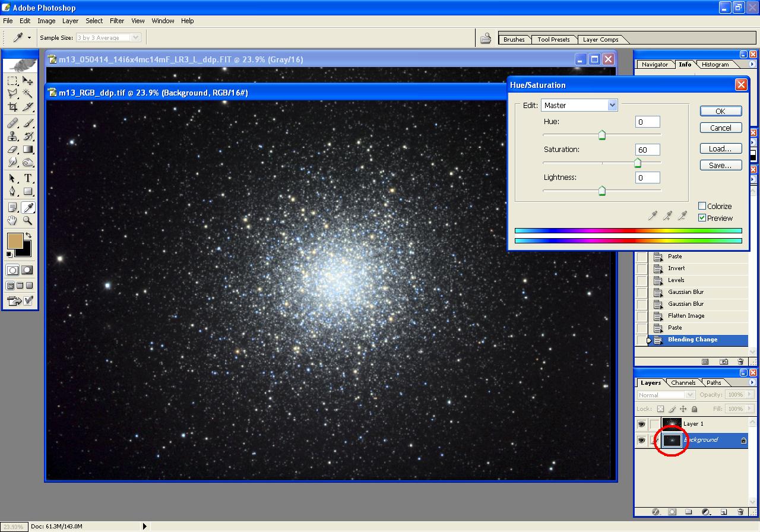The width and height of the screenshot is (760, 532).
Task: Select the Eraser tool
Action: [12, 150]
